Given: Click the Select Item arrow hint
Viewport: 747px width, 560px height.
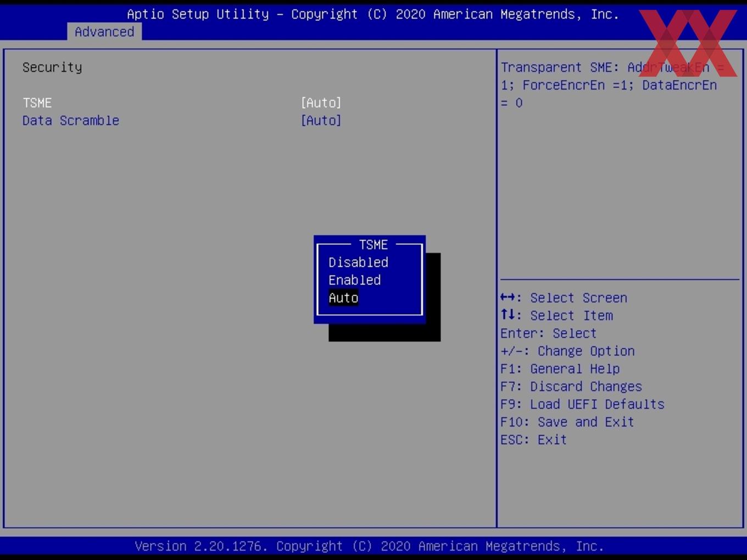Looking at the screenshot, I should tap(556, 315).
